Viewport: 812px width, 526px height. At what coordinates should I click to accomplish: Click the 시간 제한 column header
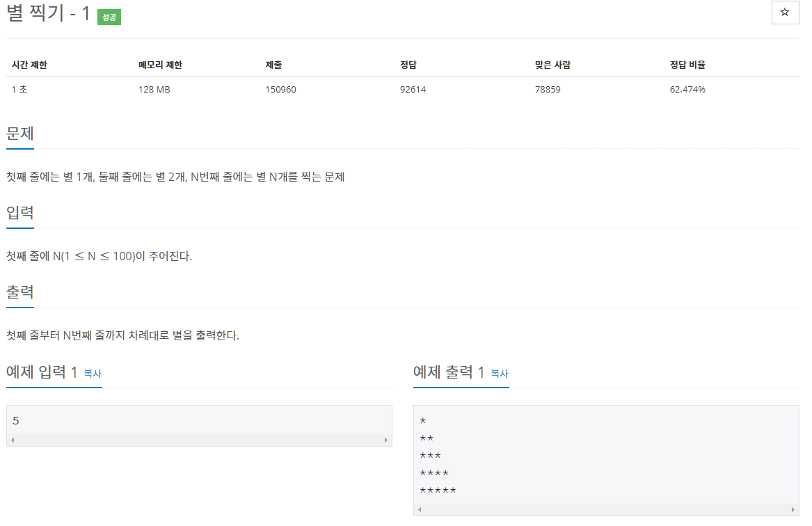point(29,65)
